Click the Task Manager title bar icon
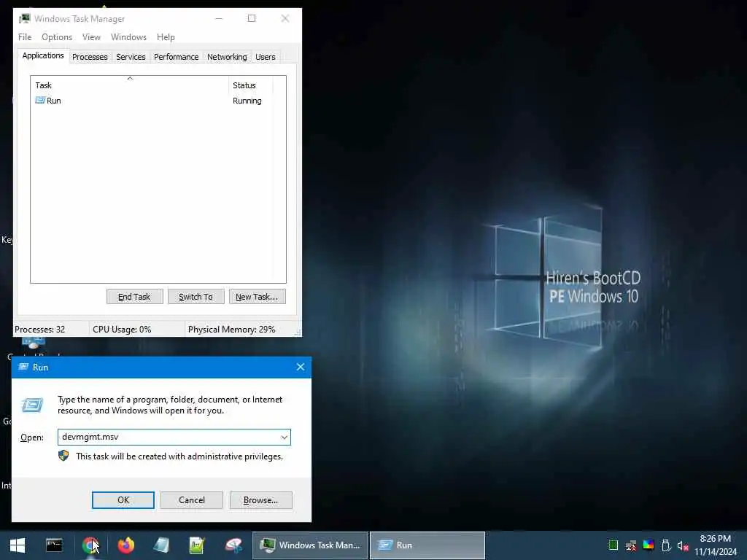747x560 pixels. [24, 18]
